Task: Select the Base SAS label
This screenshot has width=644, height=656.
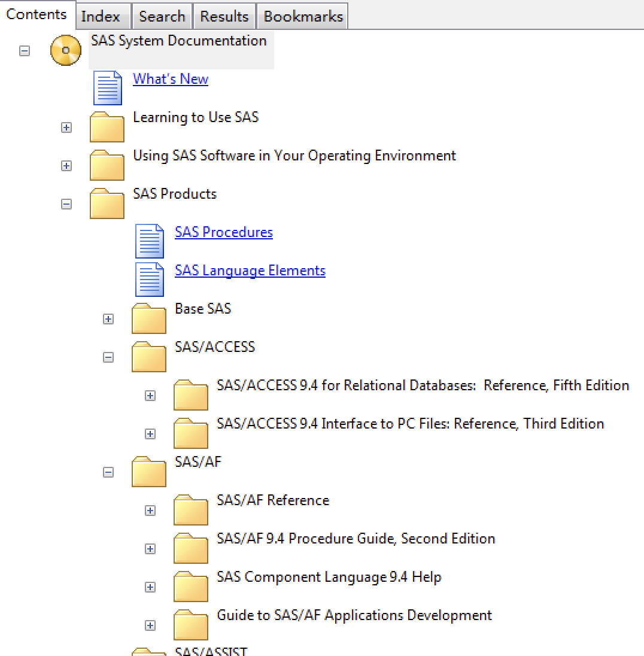Action: tap(203, 309)
